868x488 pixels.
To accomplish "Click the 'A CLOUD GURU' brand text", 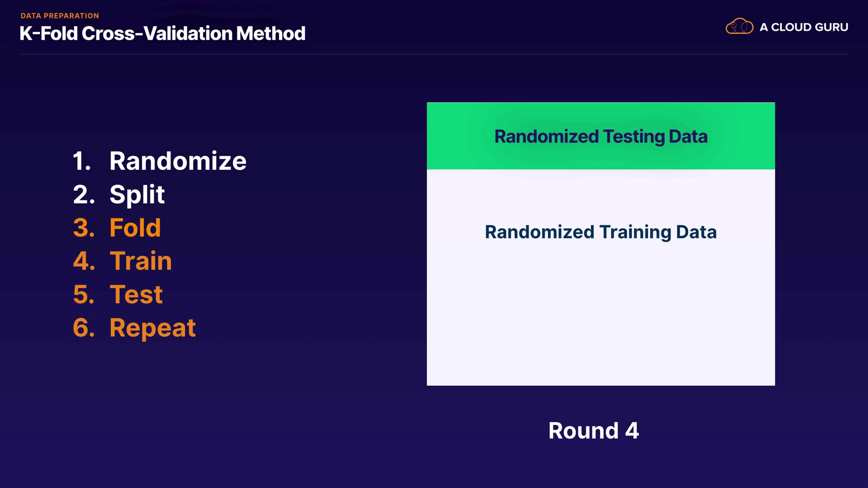I will (803, 27).
